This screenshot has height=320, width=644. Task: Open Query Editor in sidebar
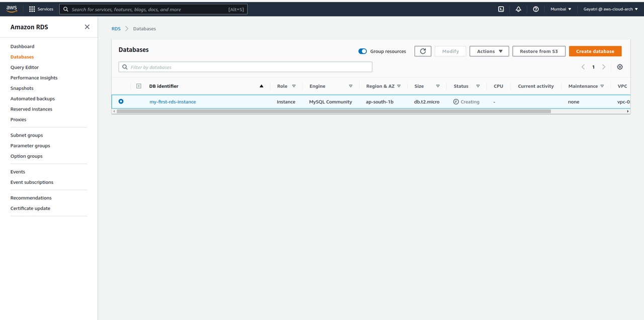coord(25,67)
